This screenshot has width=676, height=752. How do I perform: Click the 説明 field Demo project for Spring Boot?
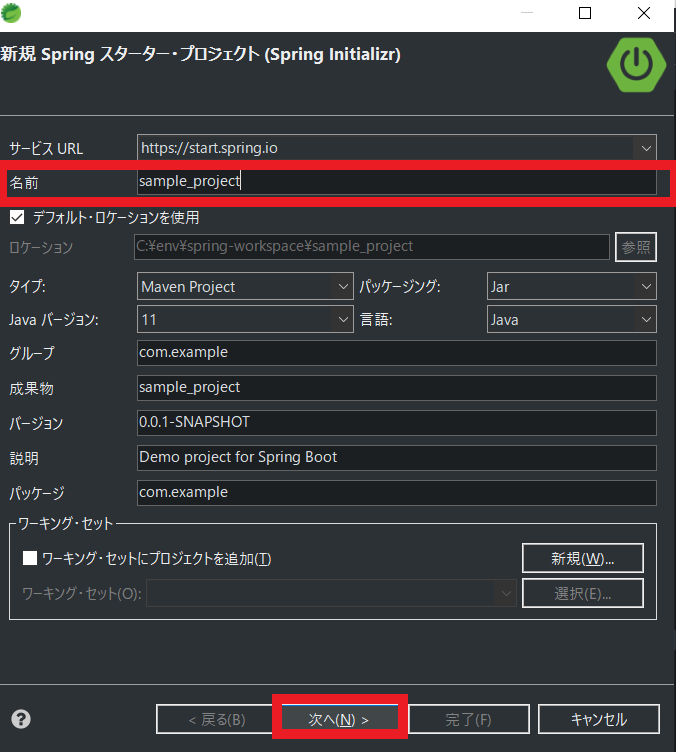tap(396, 458)
